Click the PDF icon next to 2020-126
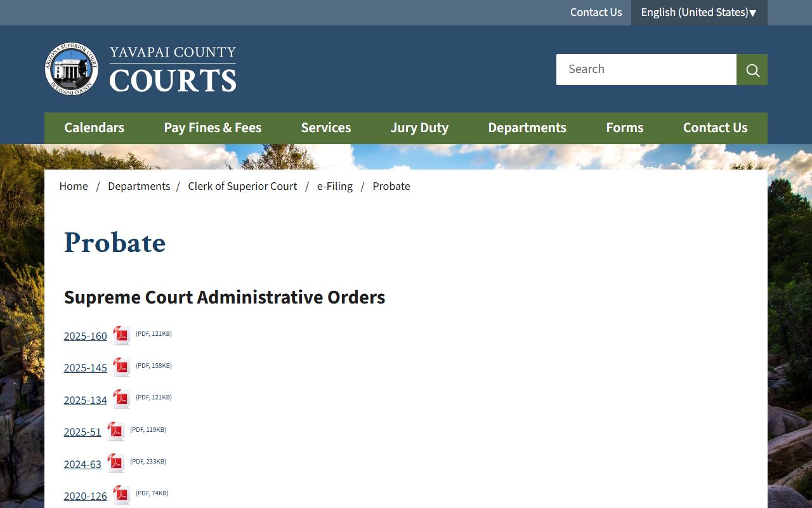The image size is (812, 508). 121,495
